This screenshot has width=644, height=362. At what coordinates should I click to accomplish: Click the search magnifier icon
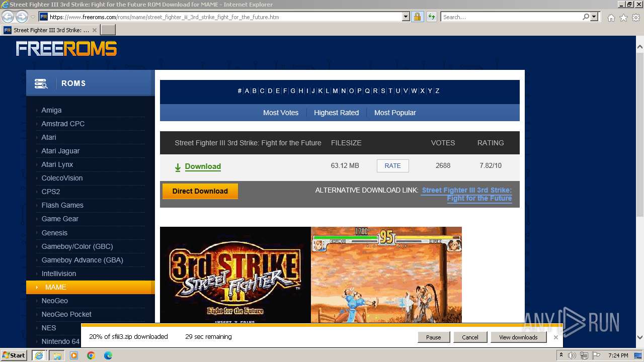point(586,17)
